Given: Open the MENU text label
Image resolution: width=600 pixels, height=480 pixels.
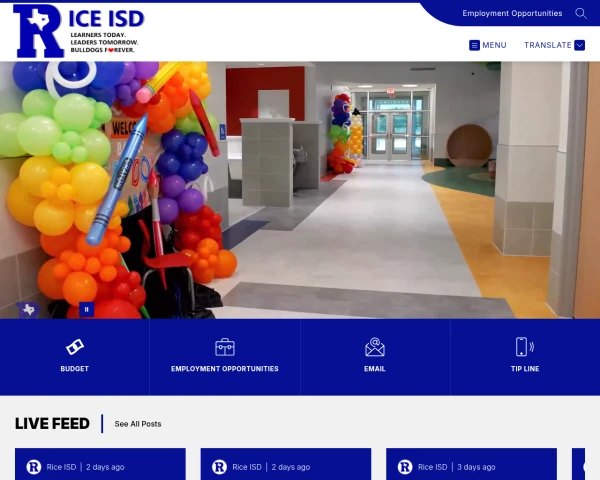Looking at the screenshot, I should point(494,45).
